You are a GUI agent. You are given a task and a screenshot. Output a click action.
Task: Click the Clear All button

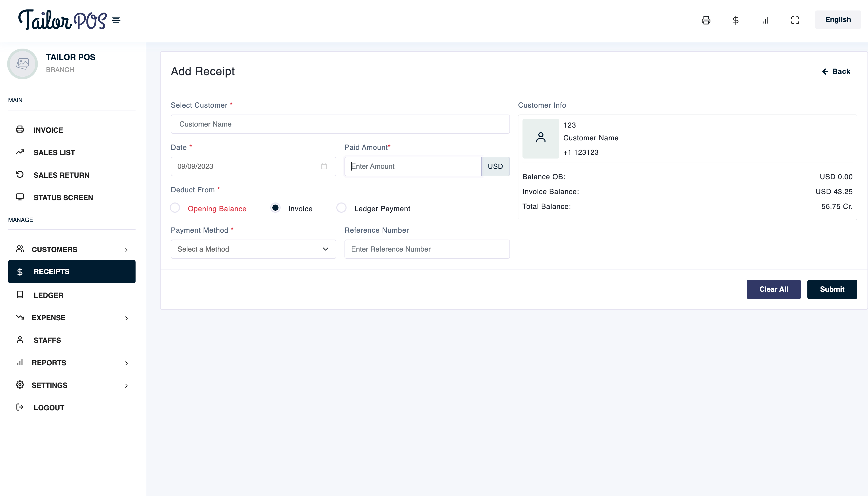(x=773, y=289)
